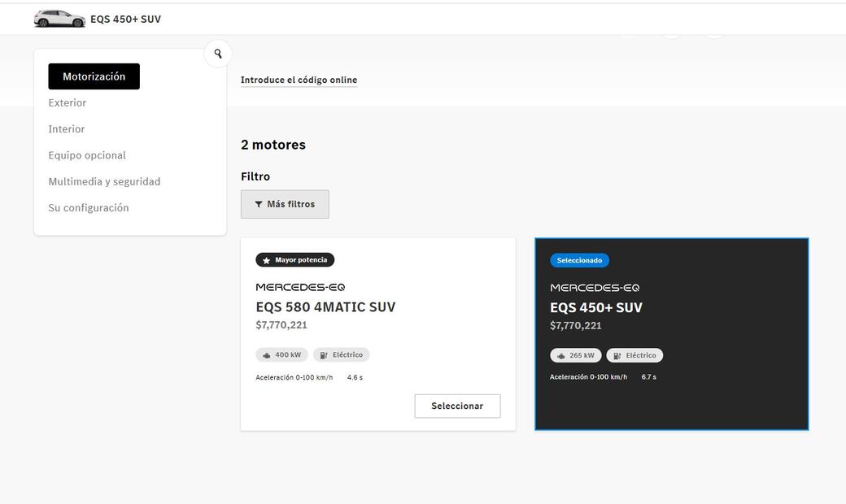The height and width of the screenshot is (504, 846).
Task: Click the magnifier search icon
Action: tap(218, 54)
